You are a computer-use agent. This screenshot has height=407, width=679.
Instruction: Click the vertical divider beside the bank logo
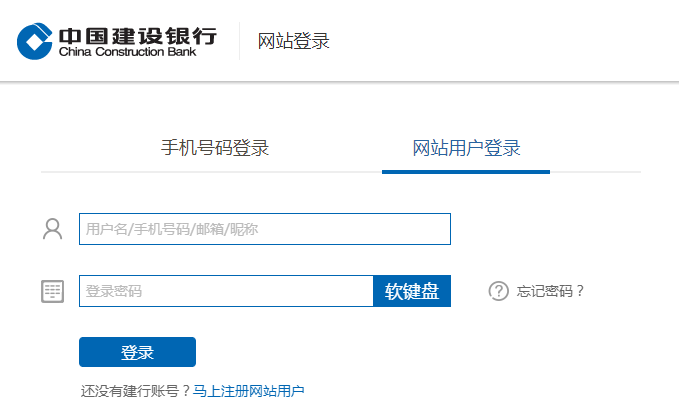[x=240, y=41]
